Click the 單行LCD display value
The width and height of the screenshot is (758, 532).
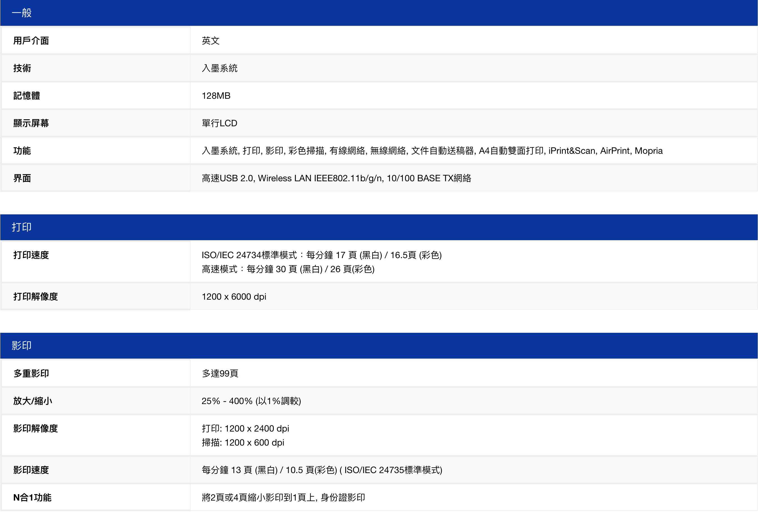(220, 123)
